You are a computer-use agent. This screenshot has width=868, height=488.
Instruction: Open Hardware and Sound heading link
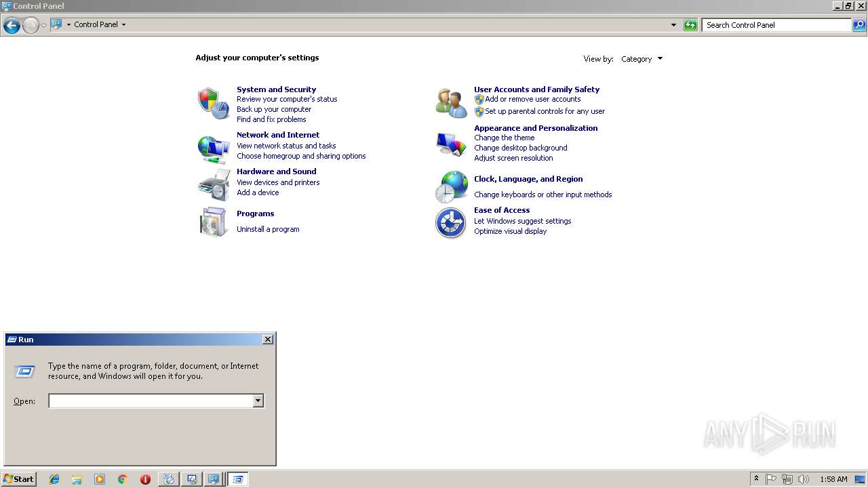click(277, 171)
